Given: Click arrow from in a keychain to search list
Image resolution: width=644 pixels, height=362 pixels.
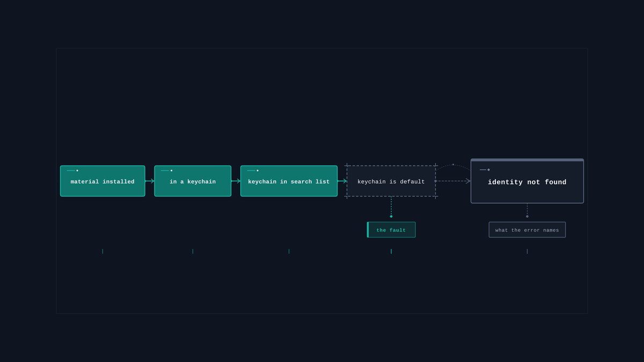Looking at the screenshot, I should click(236, 181).
